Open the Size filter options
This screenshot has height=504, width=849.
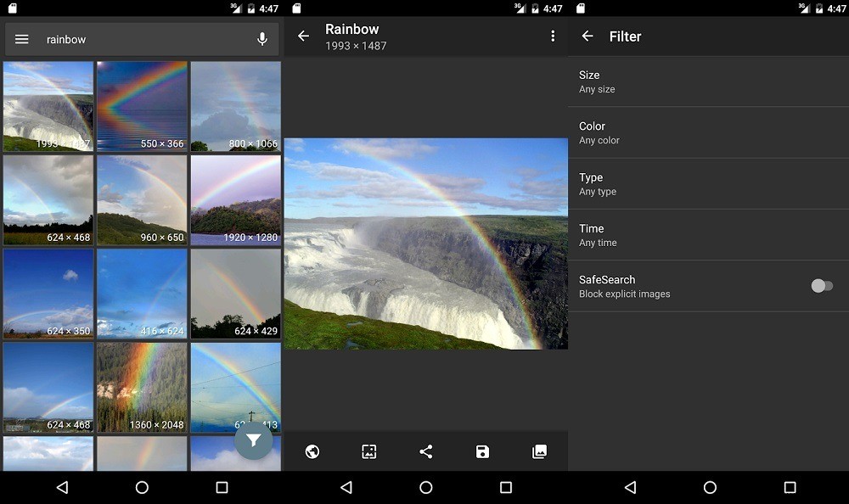tap(708, 81)
